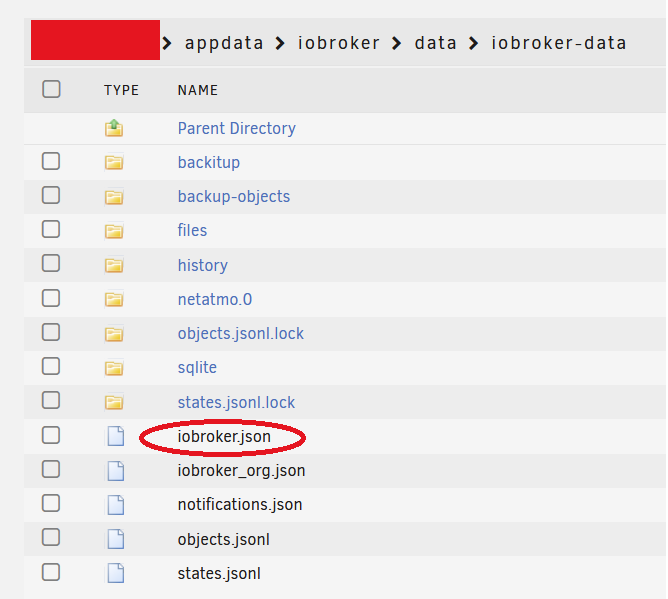Image resolution: width=668 pixels, height=599 pixels.
Task: Go to appdata in the breadcrumb
Action: pyautogui.click(x=224, y=43)
